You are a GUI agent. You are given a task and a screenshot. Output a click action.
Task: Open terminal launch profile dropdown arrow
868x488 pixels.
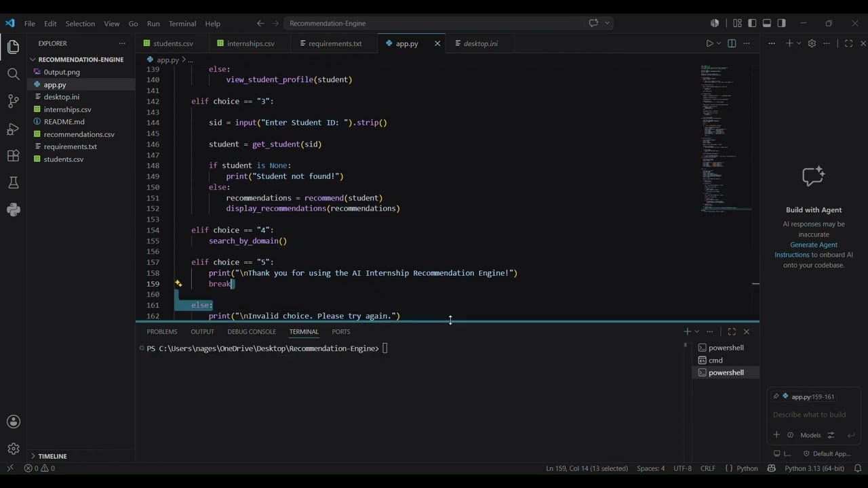[696, 331]
